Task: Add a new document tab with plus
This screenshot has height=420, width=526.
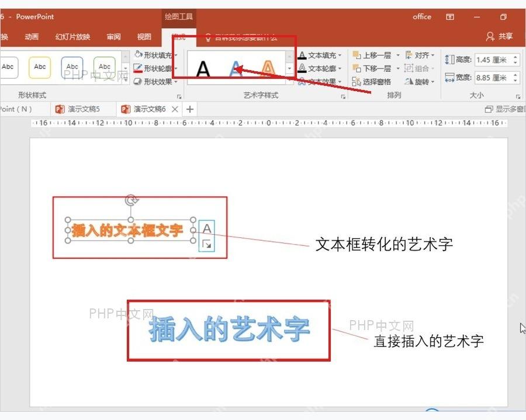Action: pyautogui.click(x=190, y=109)
